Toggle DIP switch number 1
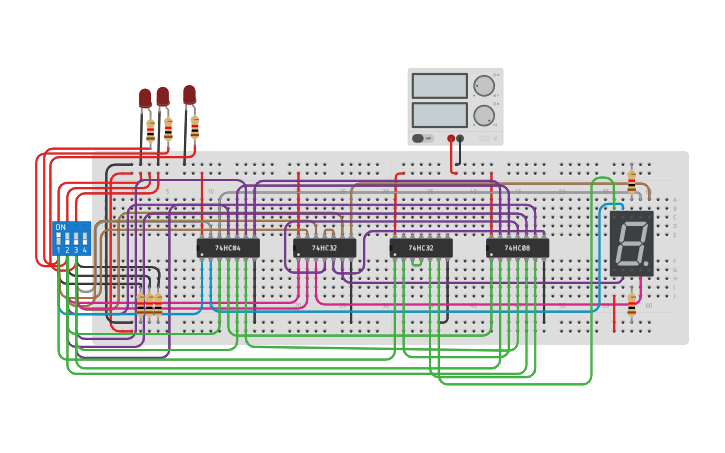Screen dimensions: 725x453 click(59, 240)
